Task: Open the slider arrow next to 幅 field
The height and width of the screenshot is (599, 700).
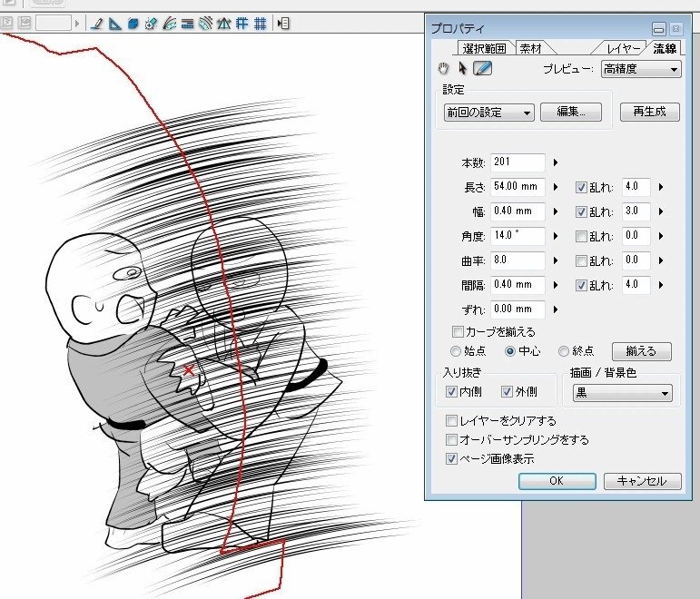Action: [556, 211]
